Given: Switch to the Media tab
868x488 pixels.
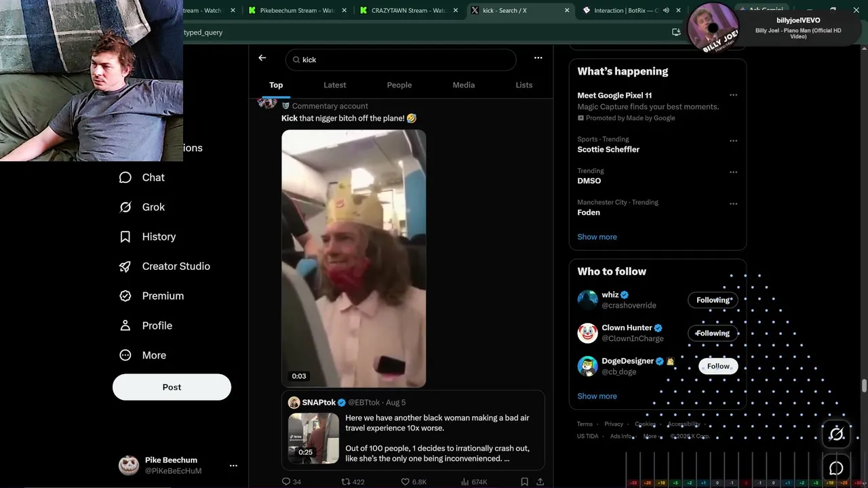Looking at the screenshot, I should click(x=464, y=85).
